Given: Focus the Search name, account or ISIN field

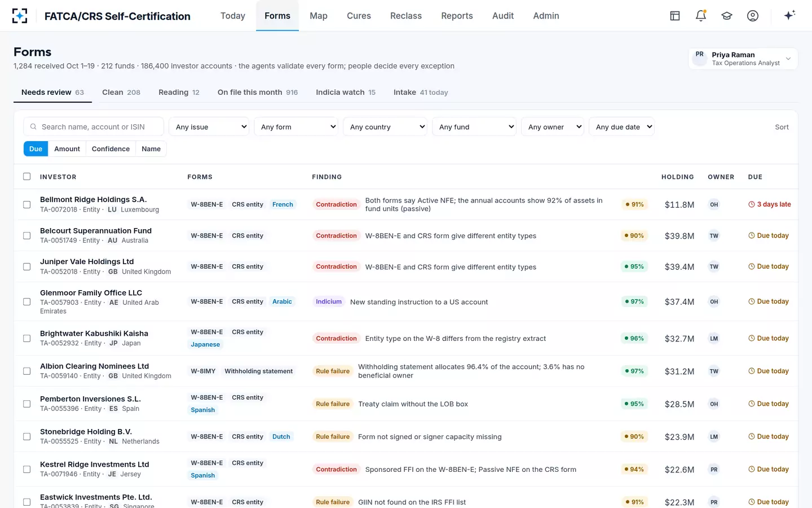Looking at the screenshot, I should 94,127.
